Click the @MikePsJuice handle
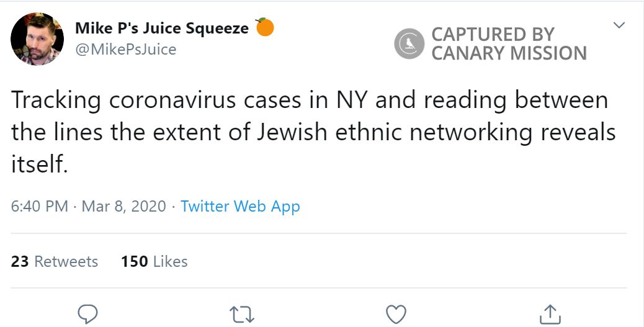Image resolution: width=644 pixels, height=327 pixels. tap(125, 49)
